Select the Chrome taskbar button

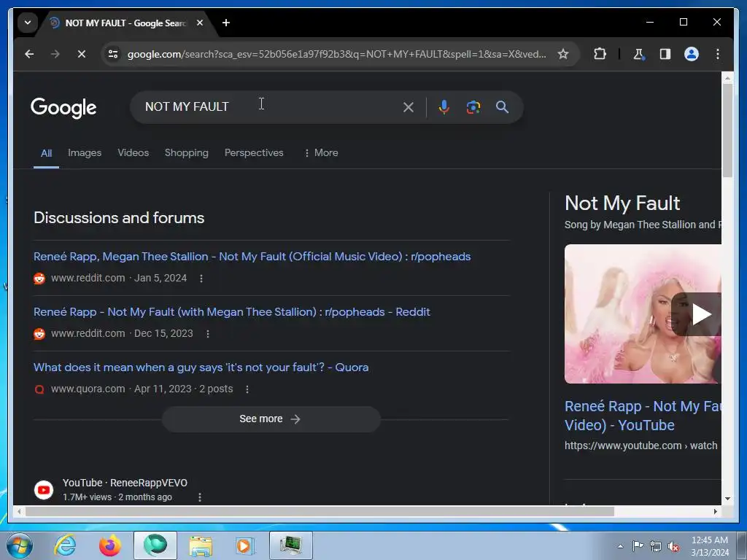click(x=155, y=545)
